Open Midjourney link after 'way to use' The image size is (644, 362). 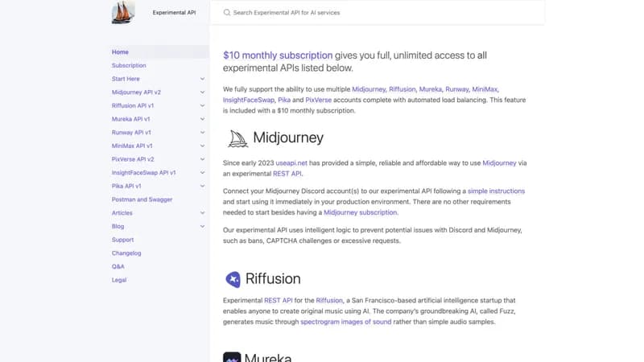point(499,163)
